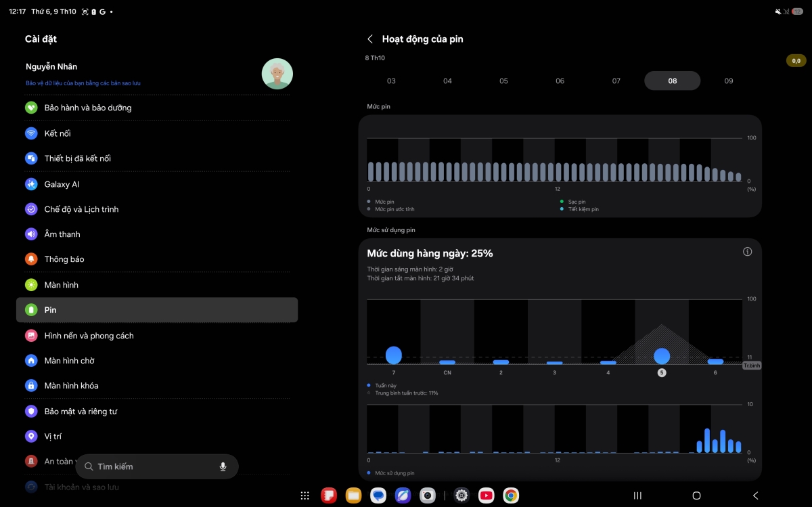Select date tab 07
Viewport: 812px width, 507px height.
[616, 81]
